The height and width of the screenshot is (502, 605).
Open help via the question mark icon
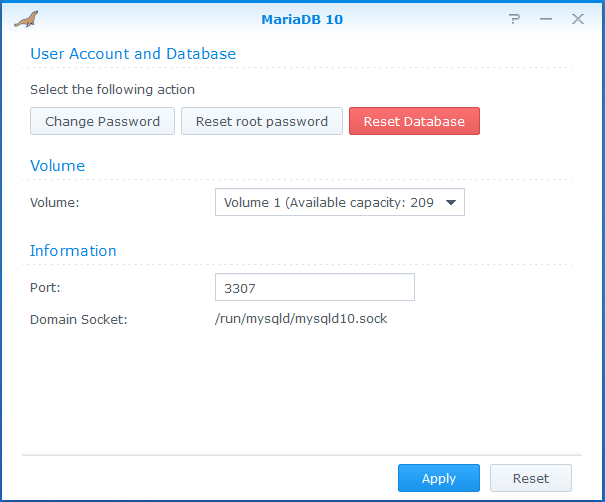click(x=514, y=19)
